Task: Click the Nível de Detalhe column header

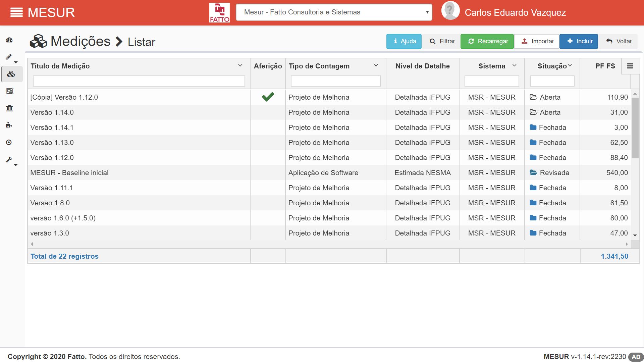Action: click(x=423, y=66)
